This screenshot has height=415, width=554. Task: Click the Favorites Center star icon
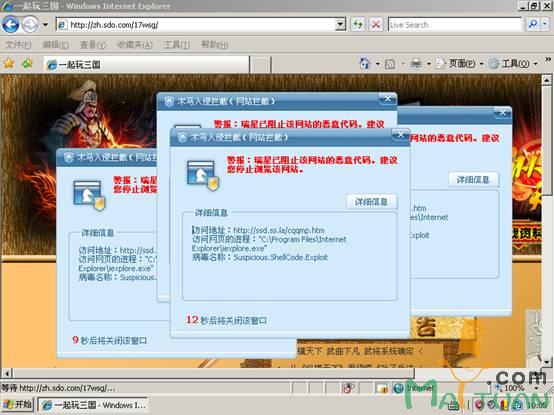(x=9, y=64)
